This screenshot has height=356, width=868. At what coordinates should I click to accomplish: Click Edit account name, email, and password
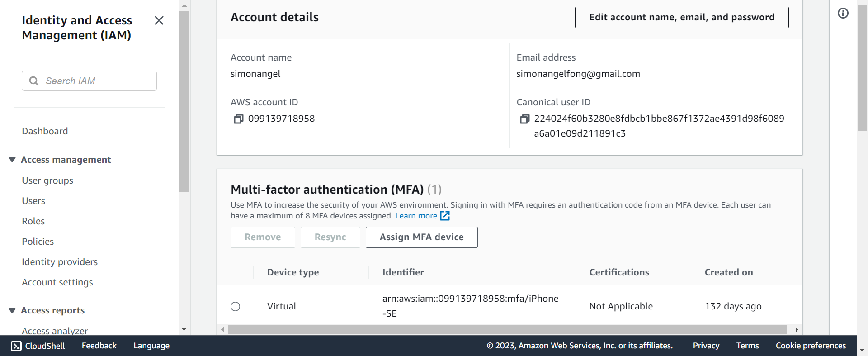682,17
